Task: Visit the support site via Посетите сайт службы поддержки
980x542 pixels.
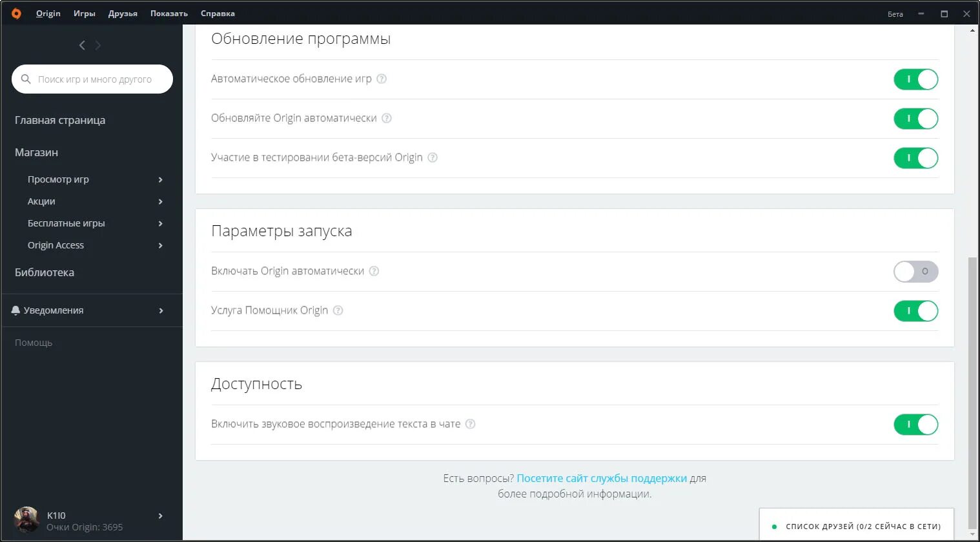Action: [602, 478]
